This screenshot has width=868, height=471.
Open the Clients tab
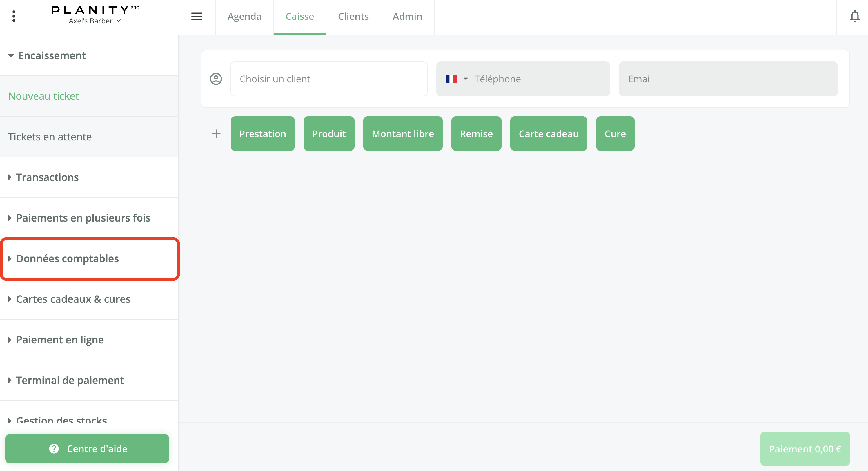coord(353,16)
